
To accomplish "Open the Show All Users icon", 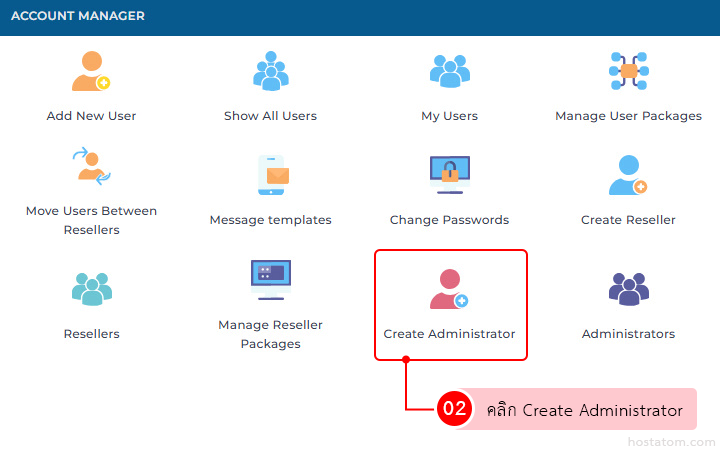I will (270, 71).
